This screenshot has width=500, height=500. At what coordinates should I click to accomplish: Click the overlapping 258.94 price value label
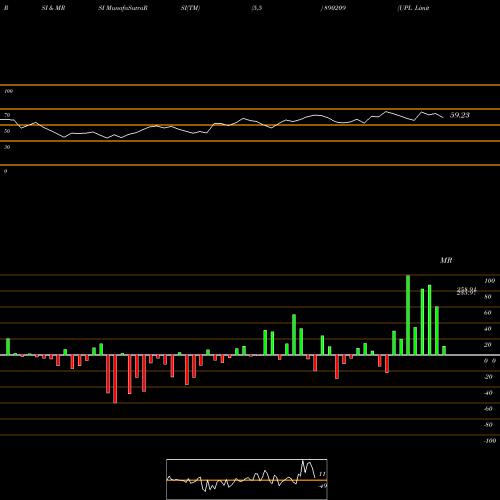click(x=467, y=289)
